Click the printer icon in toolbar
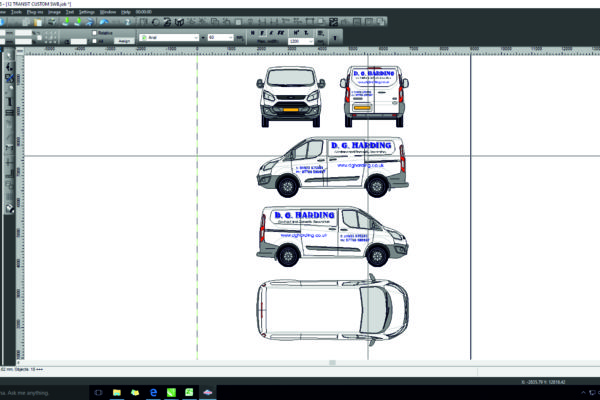 pyautogui.click(x=51, y=22)
